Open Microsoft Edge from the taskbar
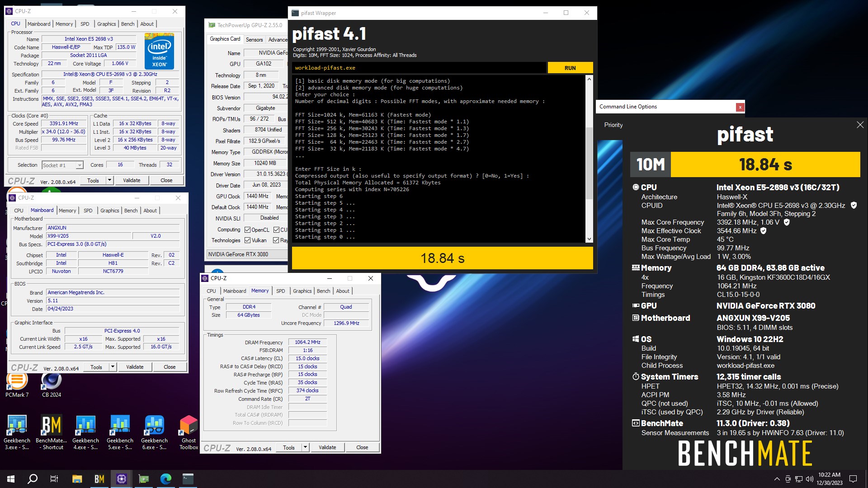868x488 pixels. (165, 479)
